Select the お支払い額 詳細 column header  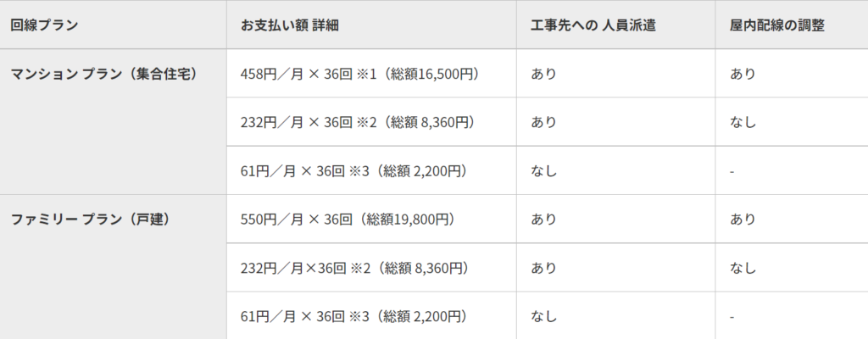[x=290, y=25]
